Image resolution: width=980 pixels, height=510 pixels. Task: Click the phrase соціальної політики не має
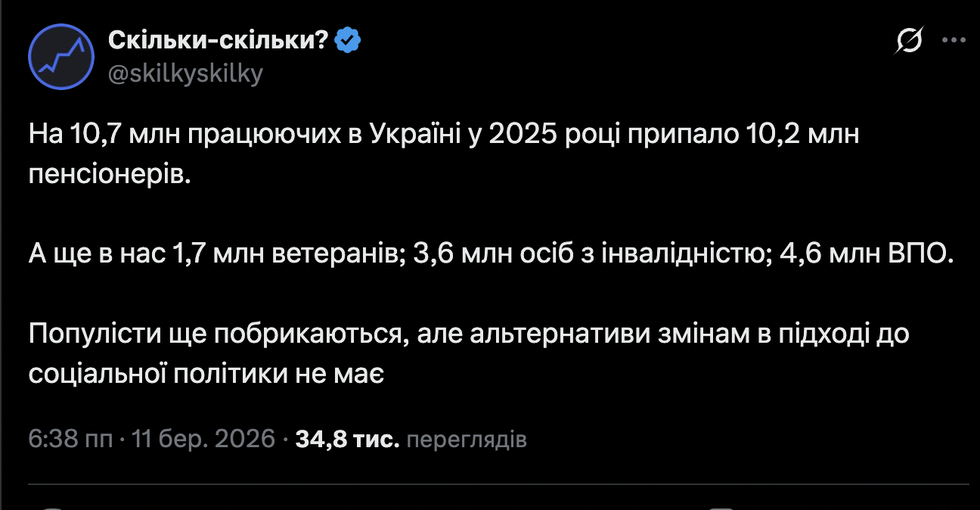click(x=209, y=372)
